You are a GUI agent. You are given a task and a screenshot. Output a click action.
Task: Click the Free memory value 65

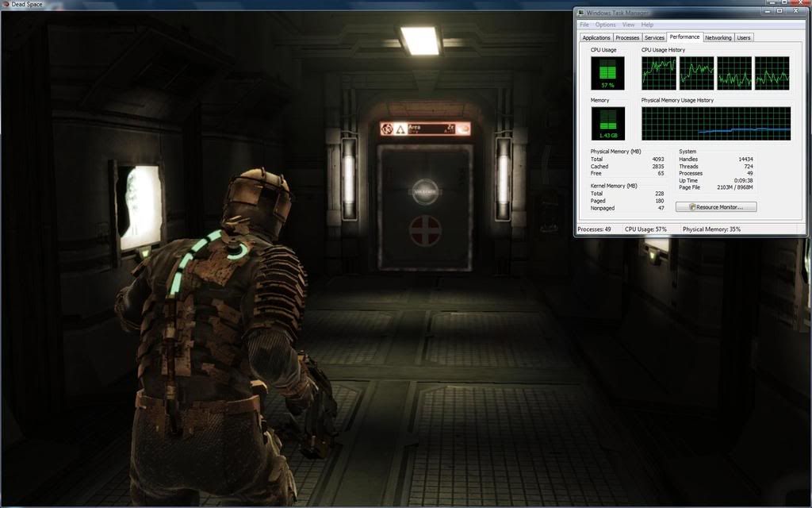661,173
